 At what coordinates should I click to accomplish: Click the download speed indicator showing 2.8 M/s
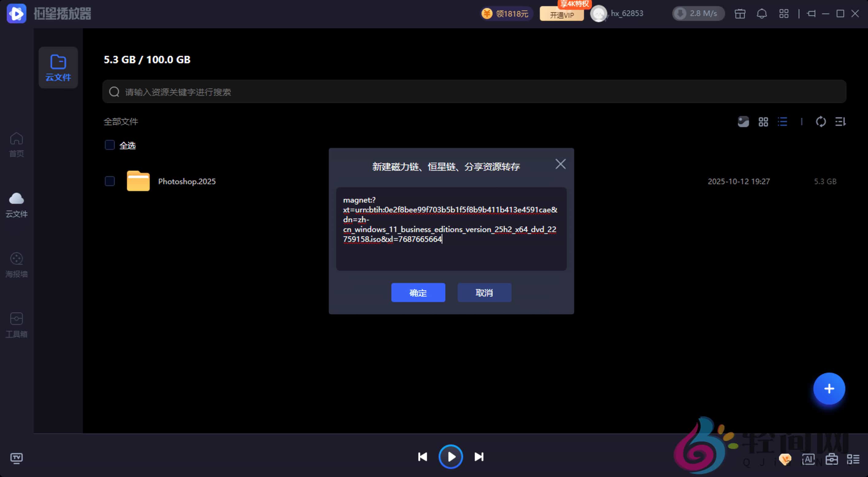point(697,14)
